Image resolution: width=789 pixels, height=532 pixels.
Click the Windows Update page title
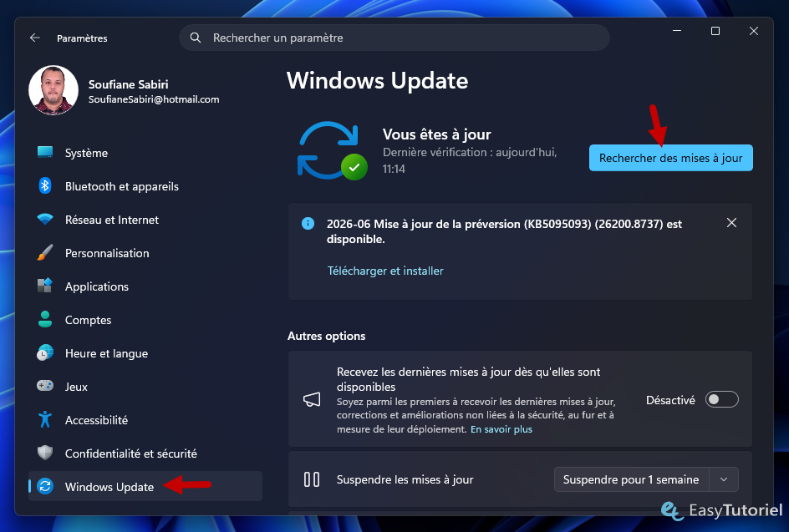click(x=378, y=80)
